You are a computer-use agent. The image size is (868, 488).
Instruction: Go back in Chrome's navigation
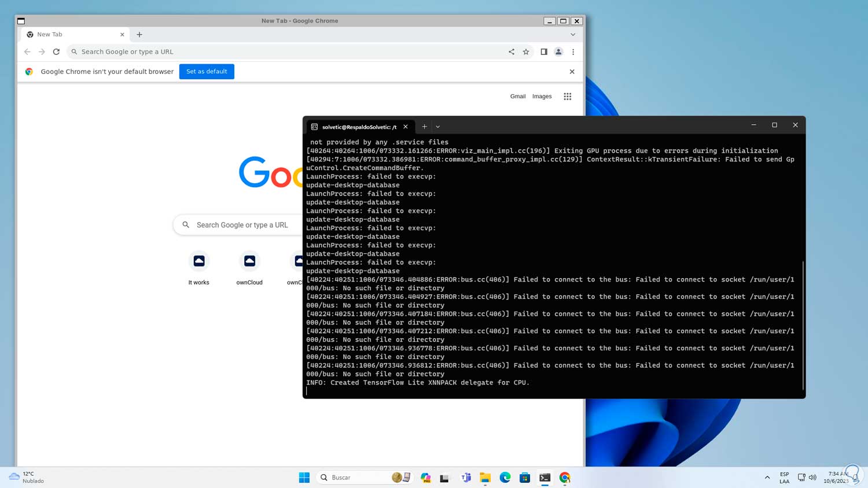[27, 52]
